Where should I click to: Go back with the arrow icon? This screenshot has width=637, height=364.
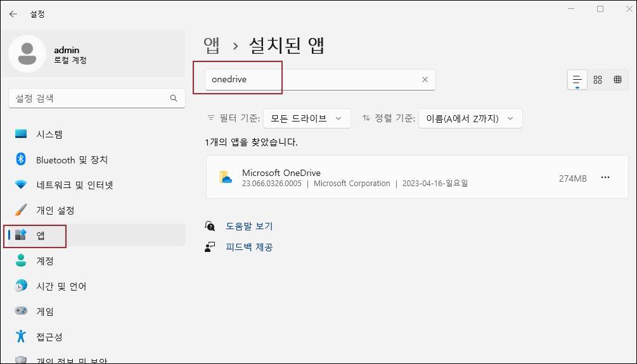(x=13, y=14)
